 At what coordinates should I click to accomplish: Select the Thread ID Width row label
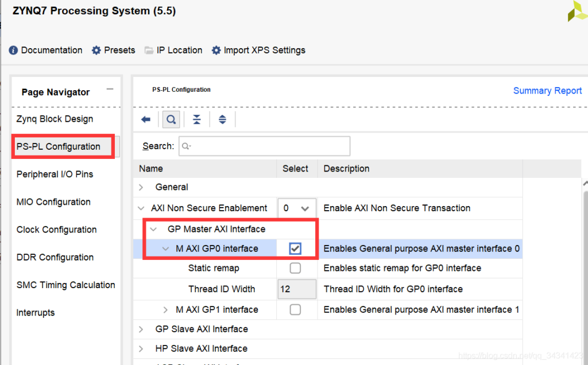tap(222, 289)
